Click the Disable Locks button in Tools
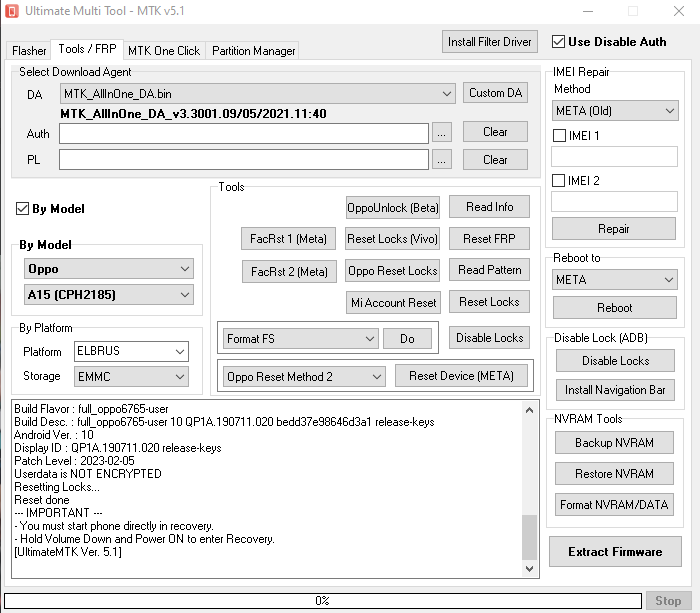The height and width of the screenshot is (613, 700). (x=489, y=338)
